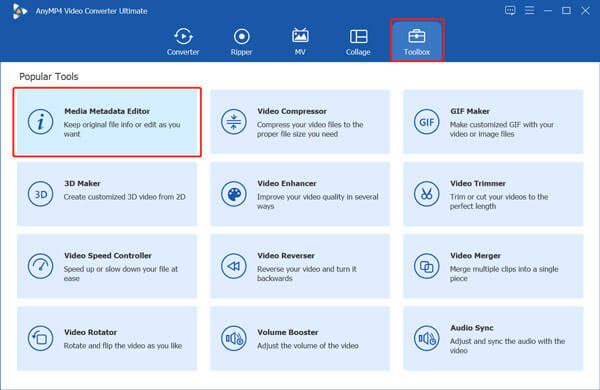
Task: Click the Video Trimmer scissors icon
Action: (x=426, y=194)
